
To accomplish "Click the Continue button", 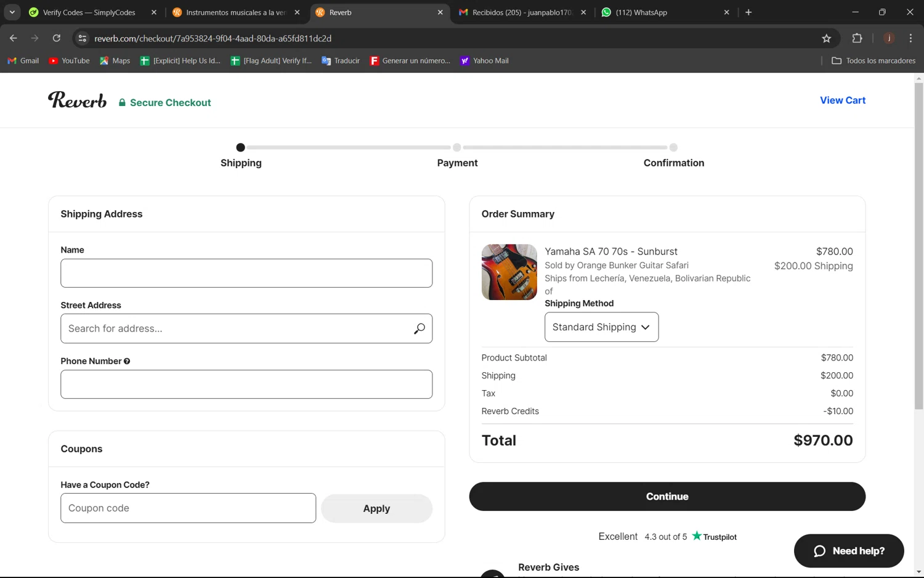I will pyautogui.click(x=667, y=497).
